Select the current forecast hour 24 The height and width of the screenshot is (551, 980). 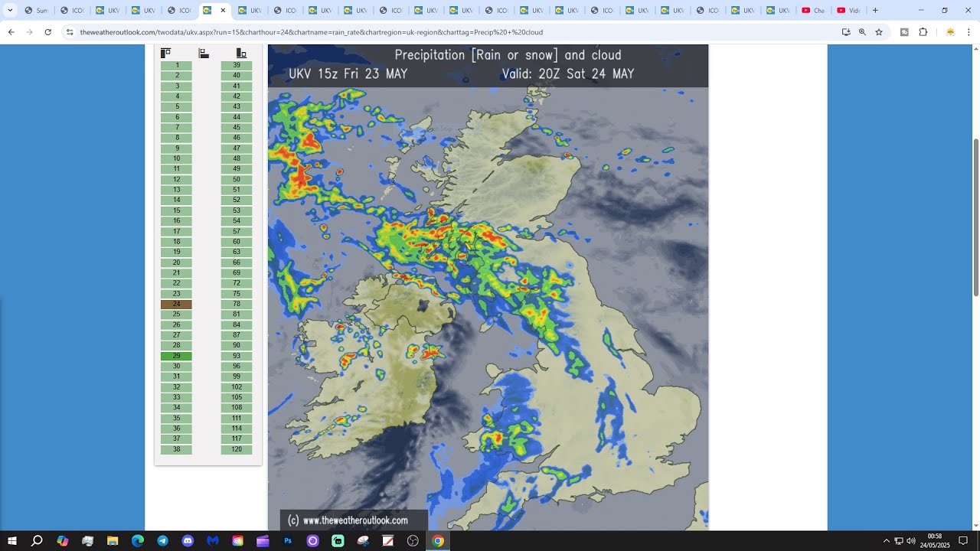pos(176,304)
